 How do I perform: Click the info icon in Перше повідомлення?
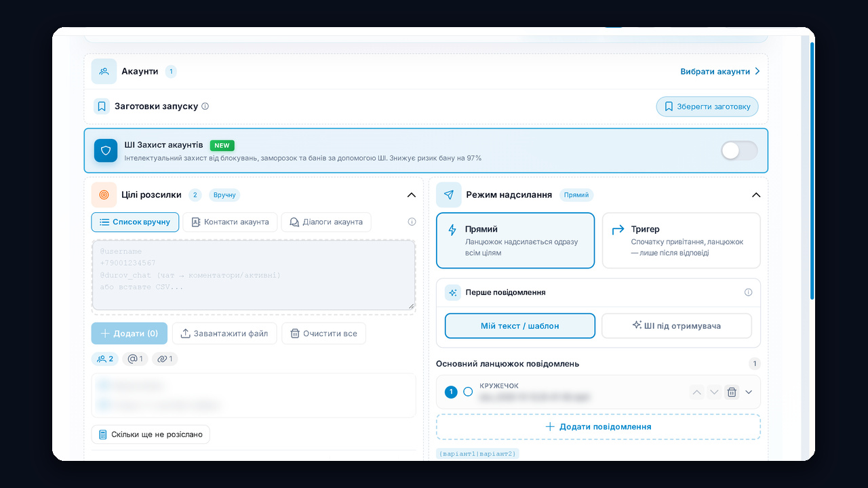point(749,292)
